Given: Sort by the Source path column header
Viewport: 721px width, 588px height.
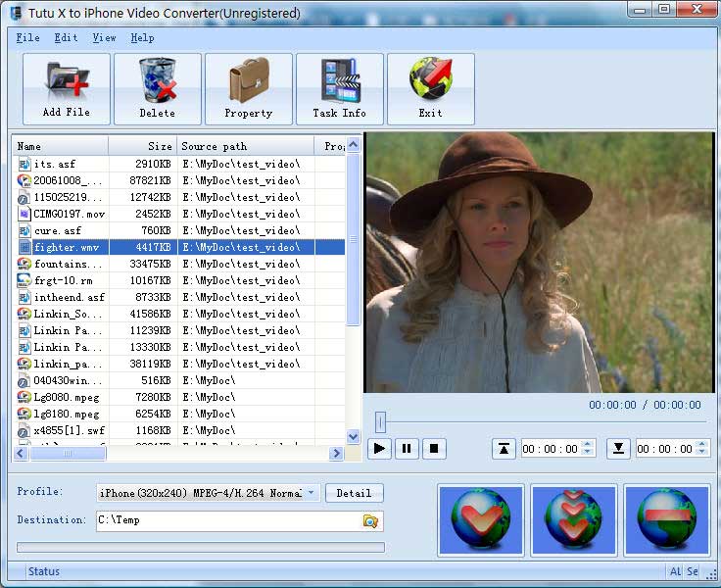Looking at the screenshot, I should coord(246,146).
